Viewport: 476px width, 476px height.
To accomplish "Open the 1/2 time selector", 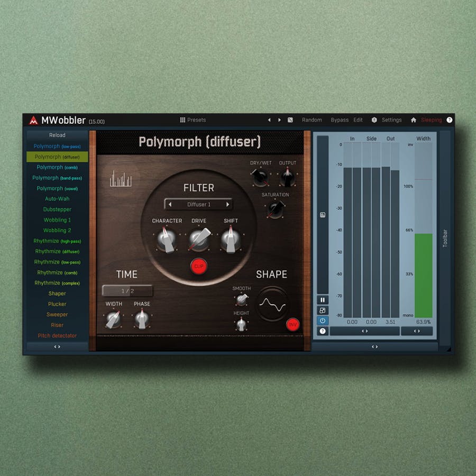I will (127, 291).
